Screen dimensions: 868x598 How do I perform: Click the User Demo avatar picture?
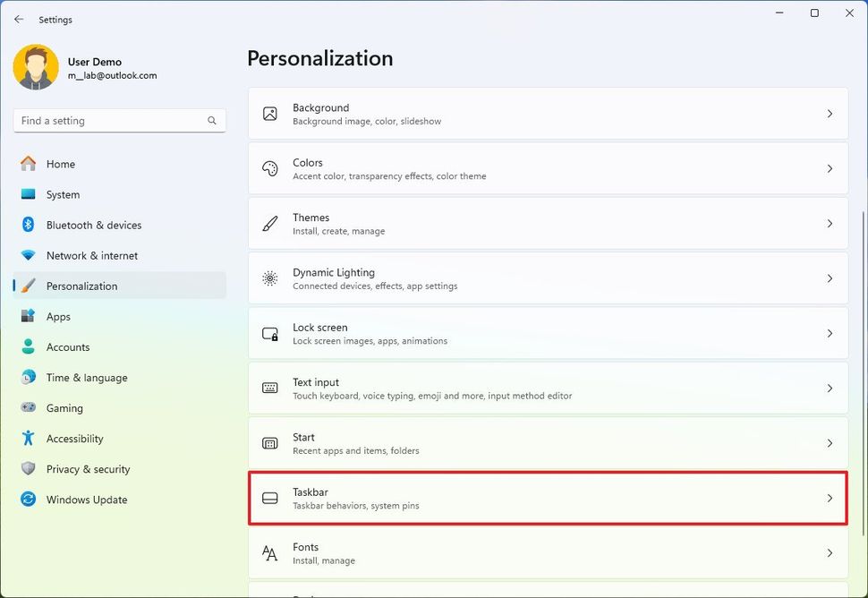[x=36, y=67]
